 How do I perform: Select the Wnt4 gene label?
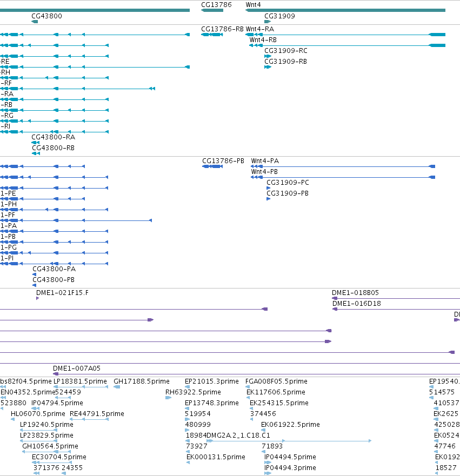coord(253,5)
